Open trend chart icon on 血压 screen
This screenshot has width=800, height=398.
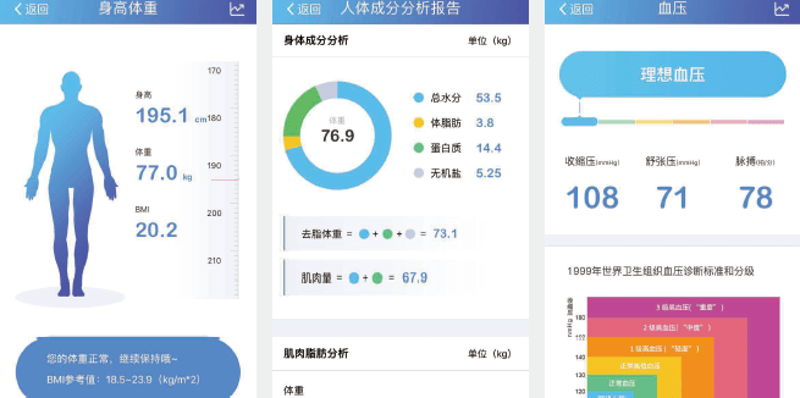click(x=782, y=9)
